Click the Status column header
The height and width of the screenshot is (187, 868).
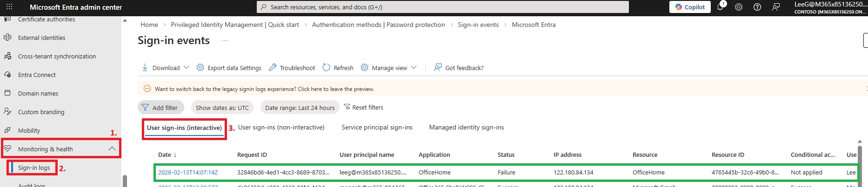(506, 155)
